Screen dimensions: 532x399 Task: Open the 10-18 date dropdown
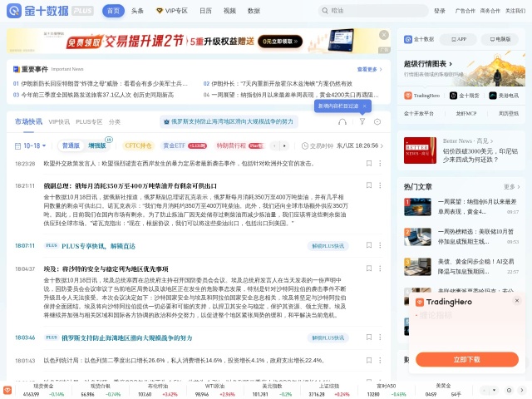tap(31, 146)
